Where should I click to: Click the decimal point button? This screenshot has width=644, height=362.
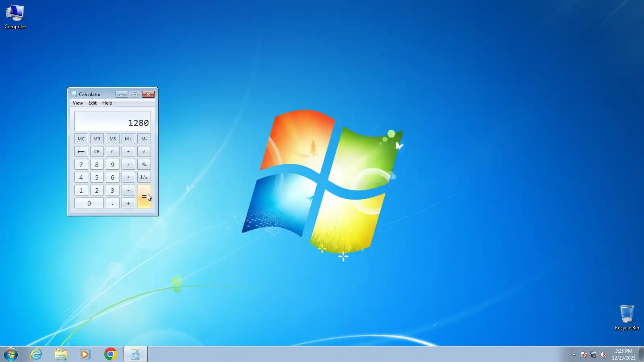click(x=113, y=203)
